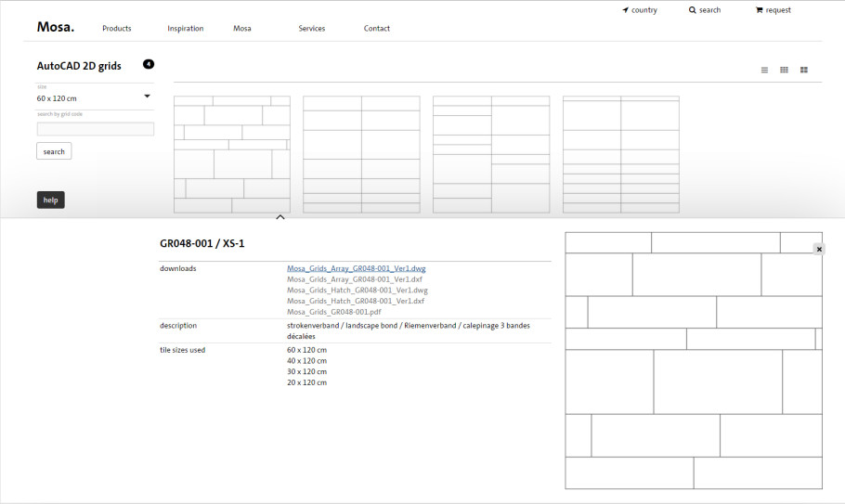Select the fourth grid thumbnail

(621, 154)
